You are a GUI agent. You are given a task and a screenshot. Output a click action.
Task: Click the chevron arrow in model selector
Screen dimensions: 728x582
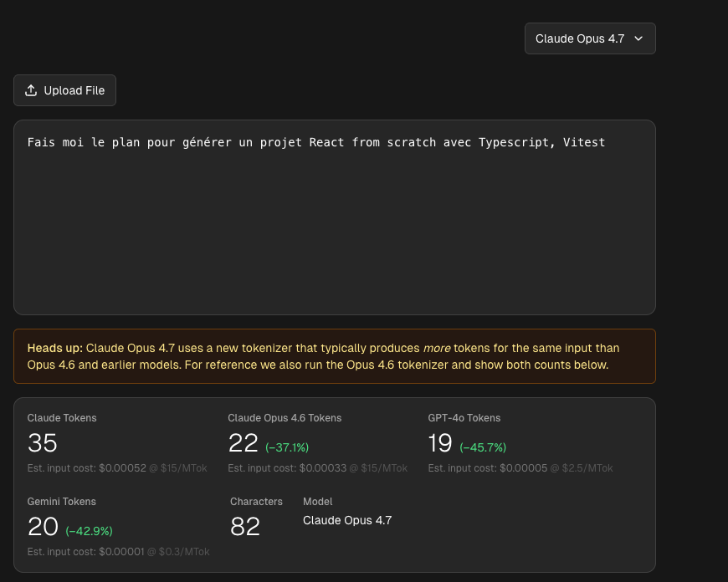pos(638,38)
